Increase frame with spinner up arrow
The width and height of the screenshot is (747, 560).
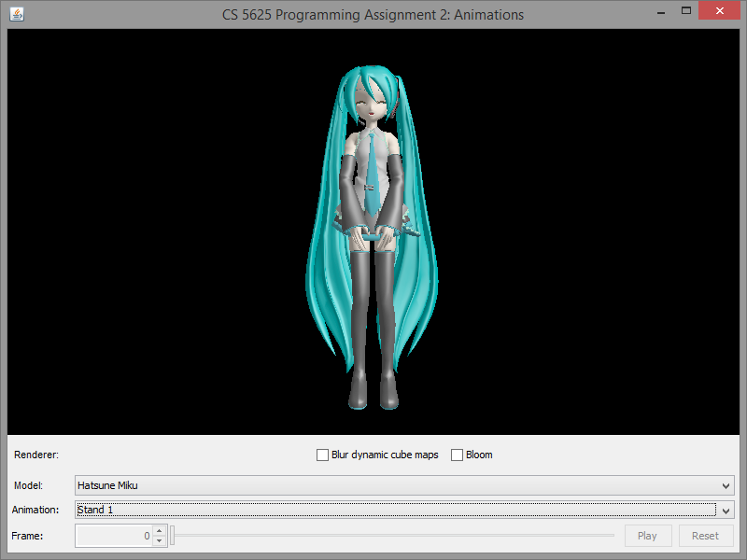coord(159,531)
